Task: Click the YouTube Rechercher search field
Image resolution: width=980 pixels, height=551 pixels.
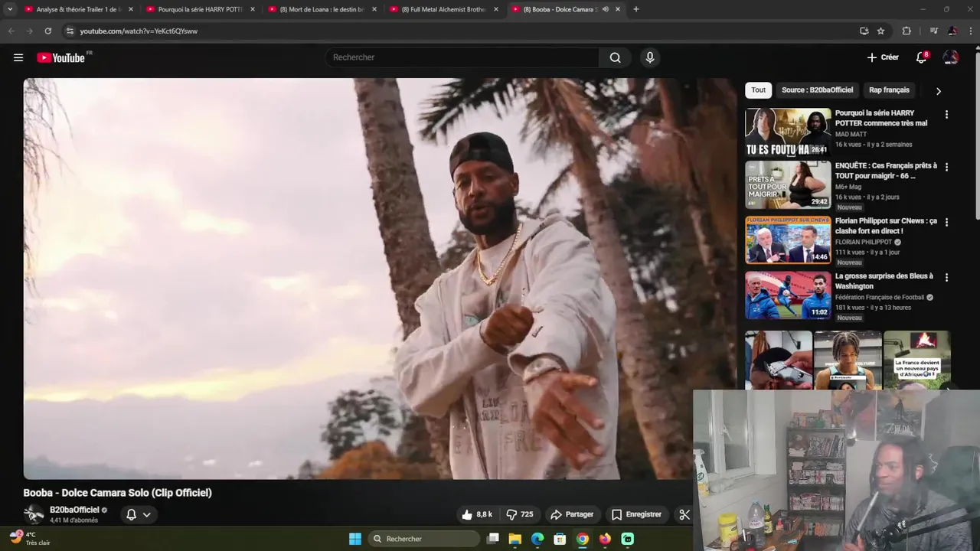Action: point(462,57)
